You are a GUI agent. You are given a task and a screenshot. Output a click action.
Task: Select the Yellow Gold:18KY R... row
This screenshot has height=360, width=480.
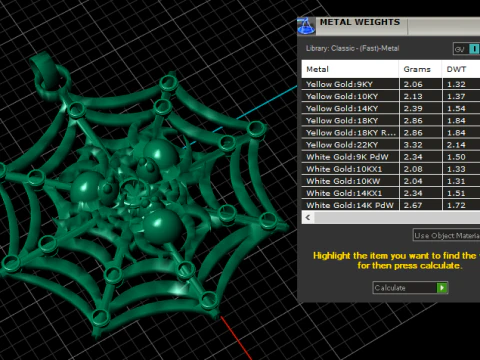coord(391,133)
